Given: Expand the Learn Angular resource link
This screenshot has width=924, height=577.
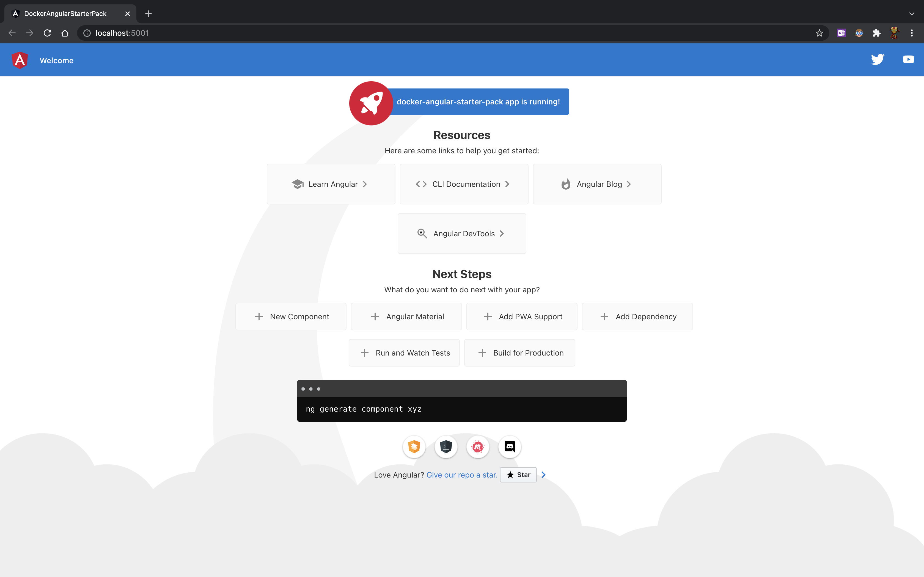Looking at the screenshot, I should tap(331, 184).
